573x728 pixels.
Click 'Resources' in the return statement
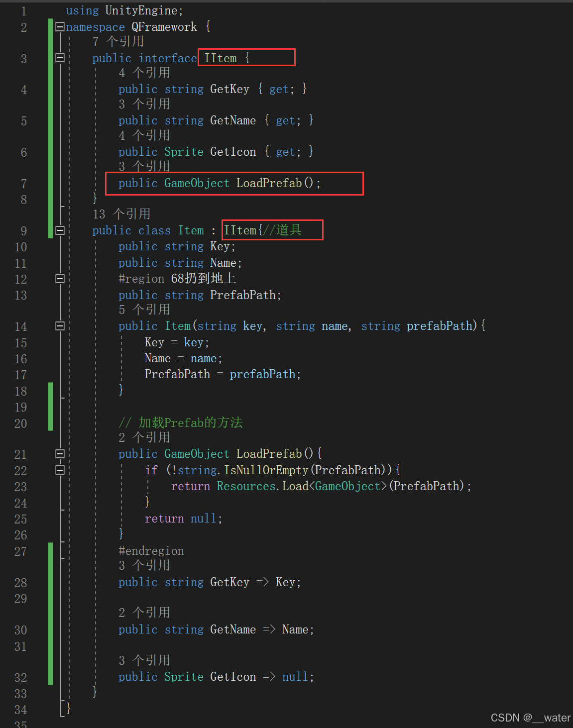click(246, 486)
